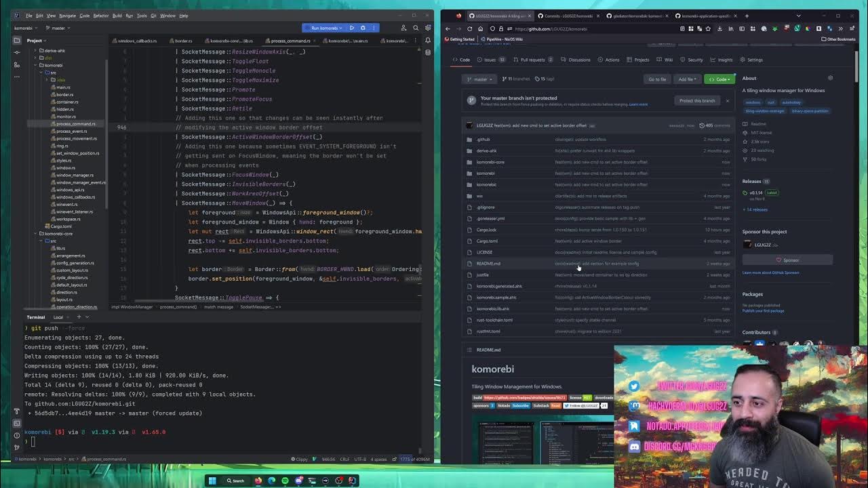Open the master branch selector on GitHub
The image size is (868, 488).
480,79
